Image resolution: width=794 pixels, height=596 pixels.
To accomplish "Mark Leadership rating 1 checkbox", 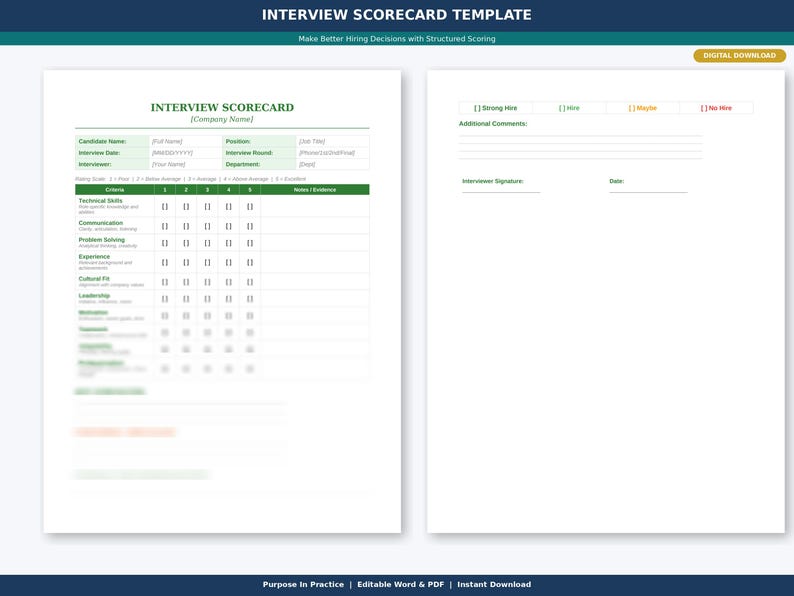I will [x=165, y=299].
